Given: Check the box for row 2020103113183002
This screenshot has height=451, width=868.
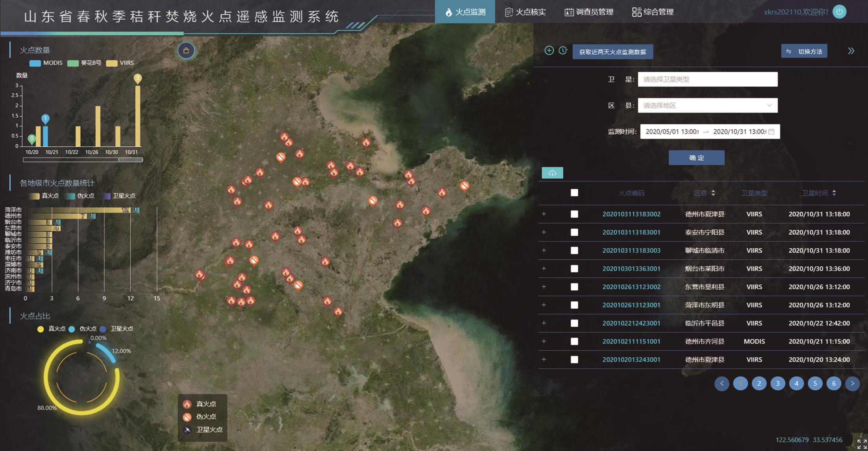Looking at the screenshot, I should [x=574, y=214].
